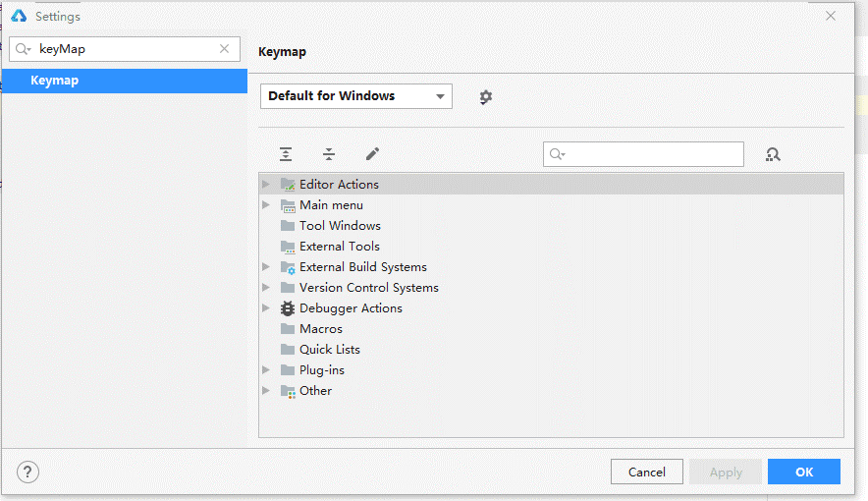This screenshot has width=868, height=501.
Task: Click the Tool Windows folder icon
Action: coord(288,225)
